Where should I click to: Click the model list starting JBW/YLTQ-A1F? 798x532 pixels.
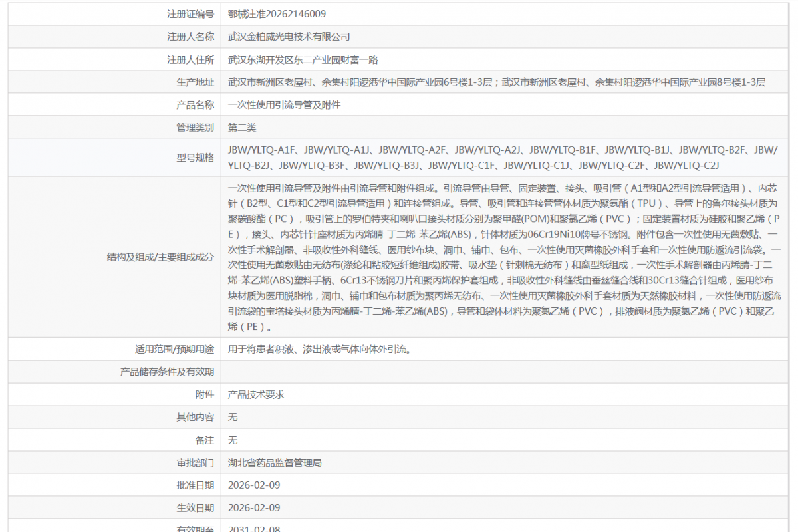503,158
